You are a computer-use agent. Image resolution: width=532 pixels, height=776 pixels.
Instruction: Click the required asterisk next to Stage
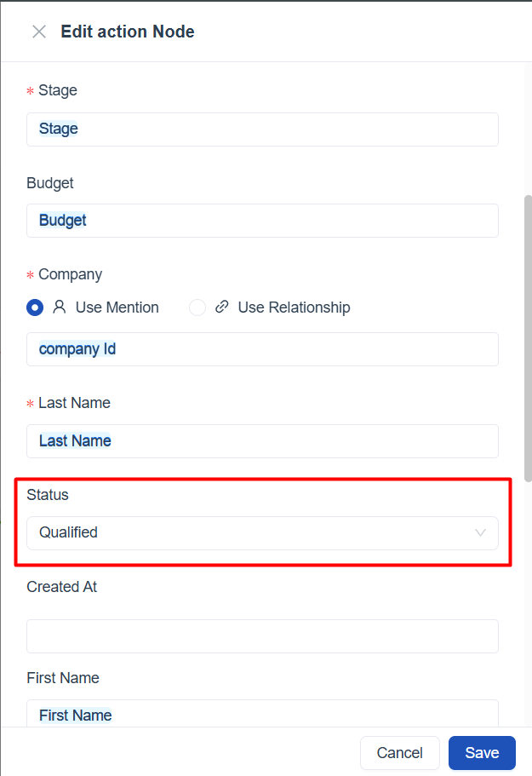click(x=30, y=90)
